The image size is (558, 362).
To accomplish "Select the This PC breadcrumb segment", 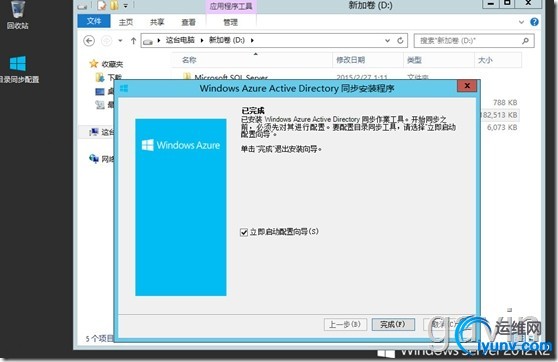I will point(180,40).
